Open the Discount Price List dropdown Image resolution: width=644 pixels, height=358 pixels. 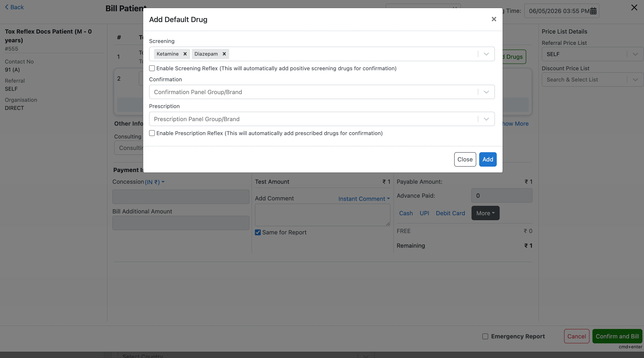(x=592, y=79)
